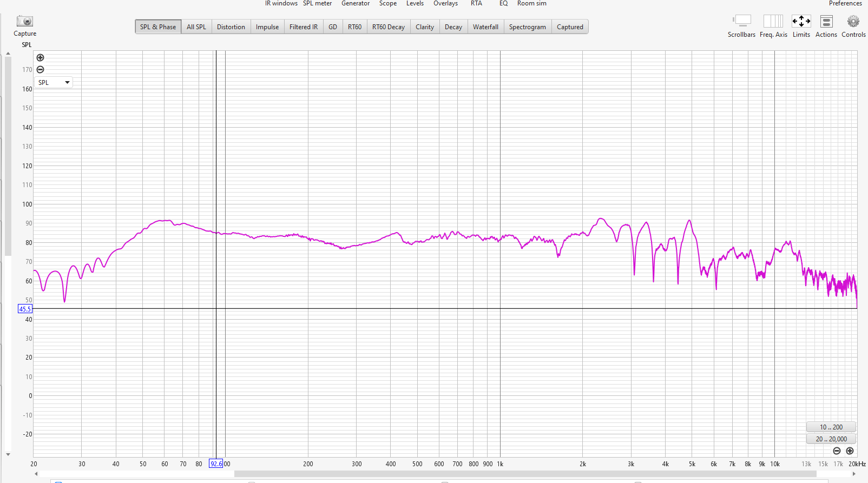The image size is (868, 483).
Task: Switch to RT60 Decay tab
Action: click(x=389, y=27)
